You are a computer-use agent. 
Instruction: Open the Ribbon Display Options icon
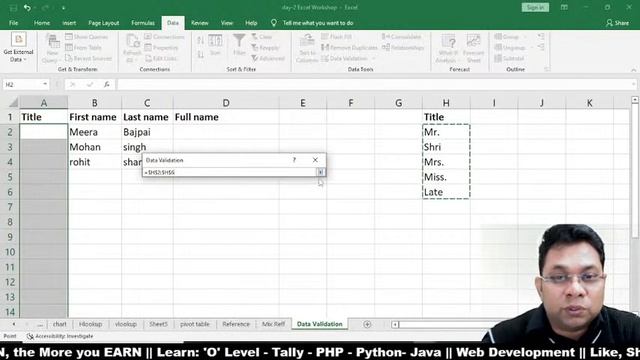[564, 7]
